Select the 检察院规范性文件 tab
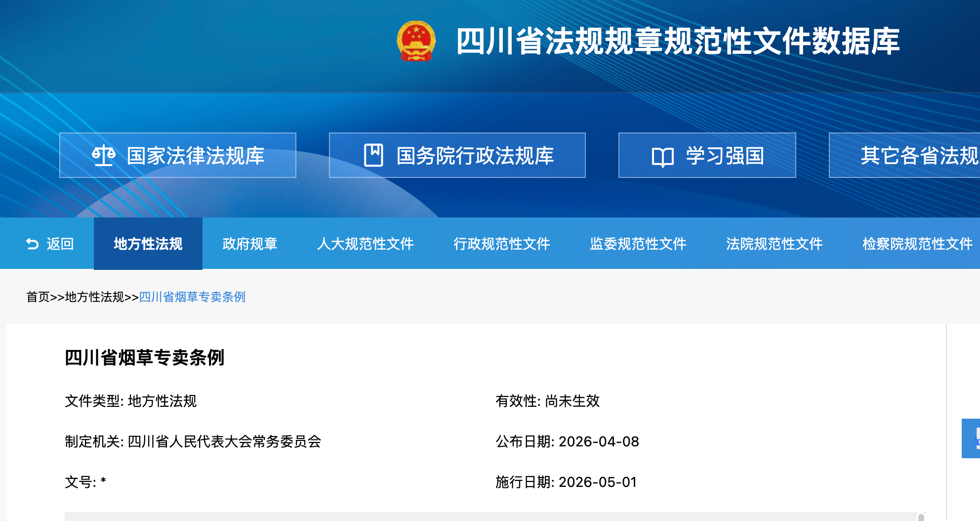The height and width of the screenshot is (521, 980). pos(917,244)
